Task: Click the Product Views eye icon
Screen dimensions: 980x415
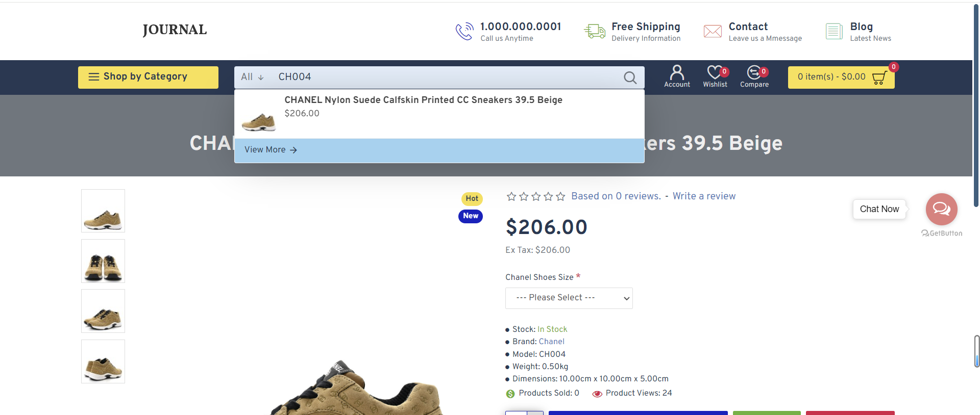Action: (597, 394)
